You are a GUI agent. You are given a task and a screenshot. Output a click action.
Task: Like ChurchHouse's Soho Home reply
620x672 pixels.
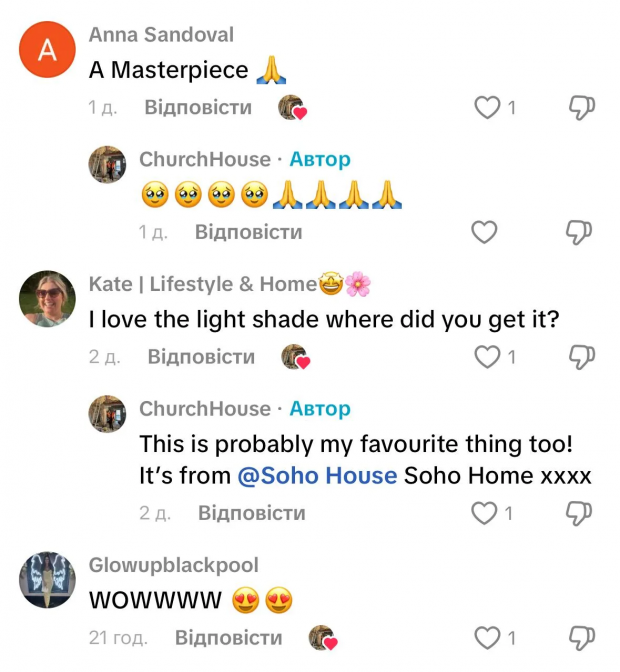[484, 513]
